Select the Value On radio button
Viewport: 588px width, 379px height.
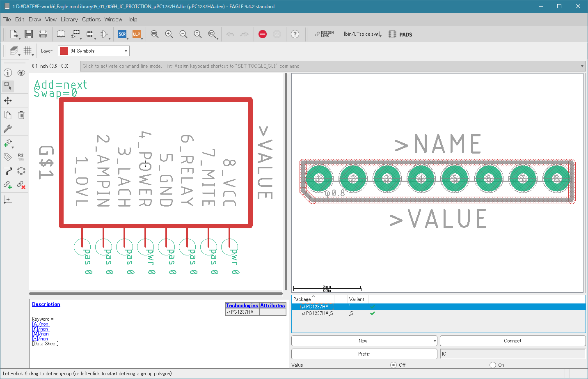click(493, 365)
